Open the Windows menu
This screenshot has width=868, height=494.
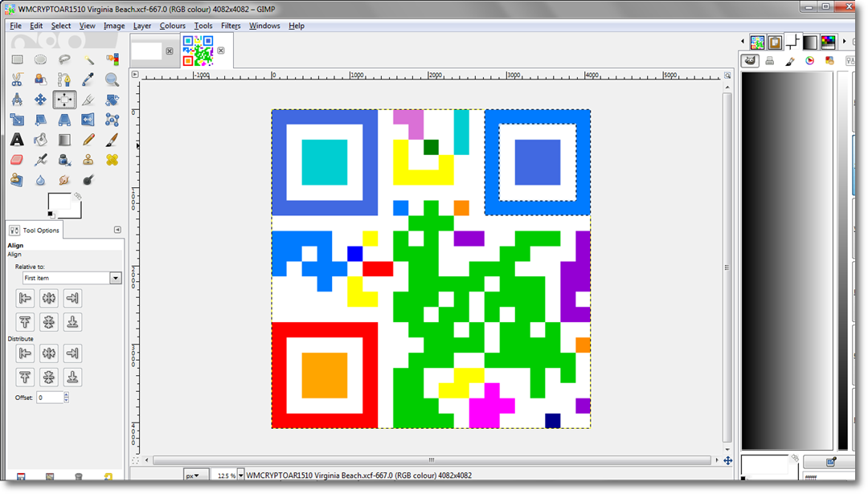coord(264,26)
